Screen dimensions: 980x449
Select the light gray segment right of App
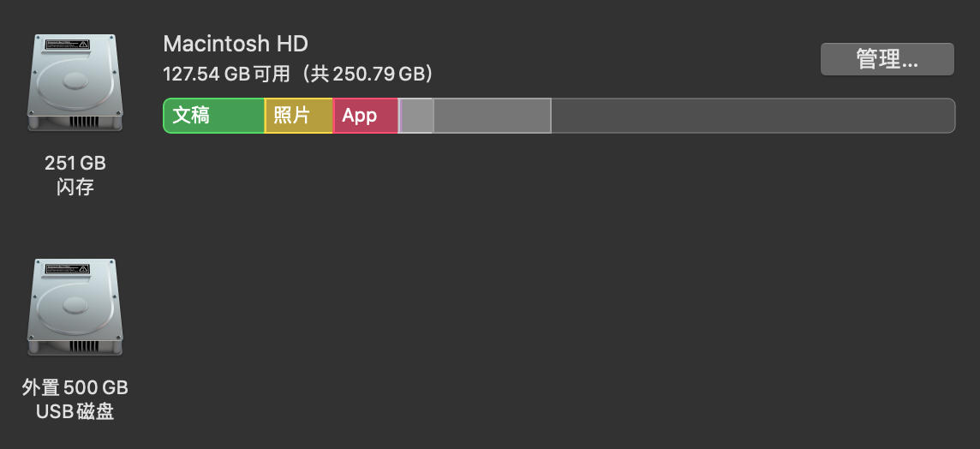417,116
